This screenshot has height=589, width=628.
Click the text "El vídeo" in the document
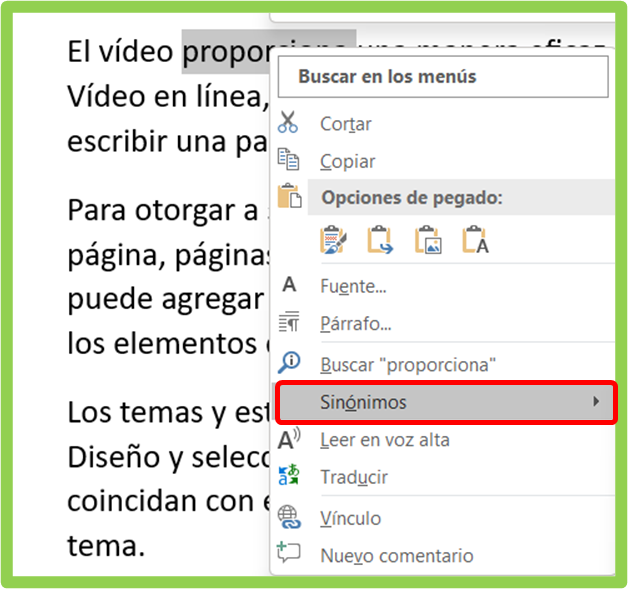120,52
